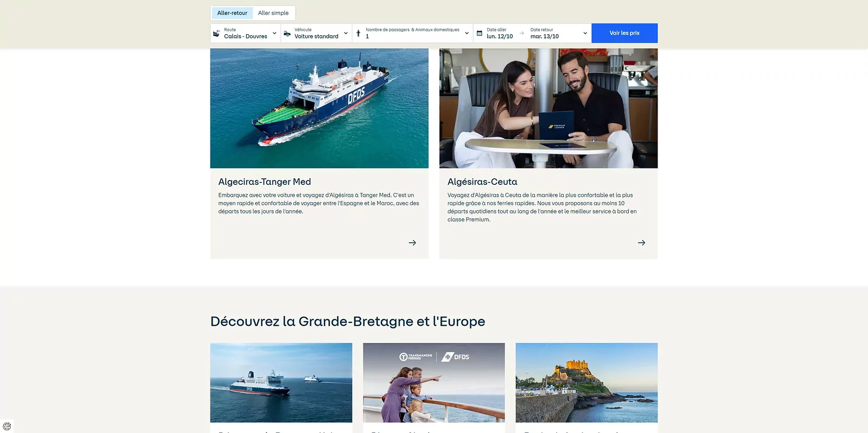Select the Aller-retour tab
The width and height of the screenshot is (868, 433).
click(232, 13)
